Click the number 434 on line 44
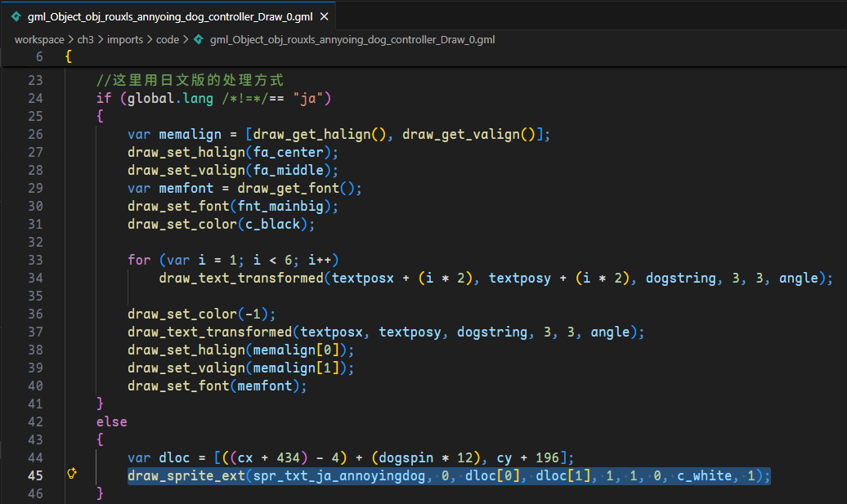 (x=288, y=458)
